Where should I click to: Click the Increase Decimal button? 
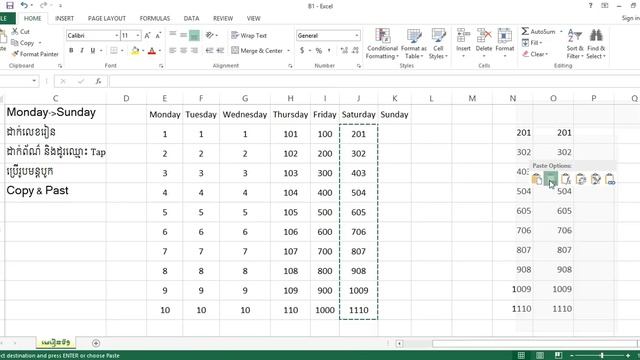coord(344,51)
